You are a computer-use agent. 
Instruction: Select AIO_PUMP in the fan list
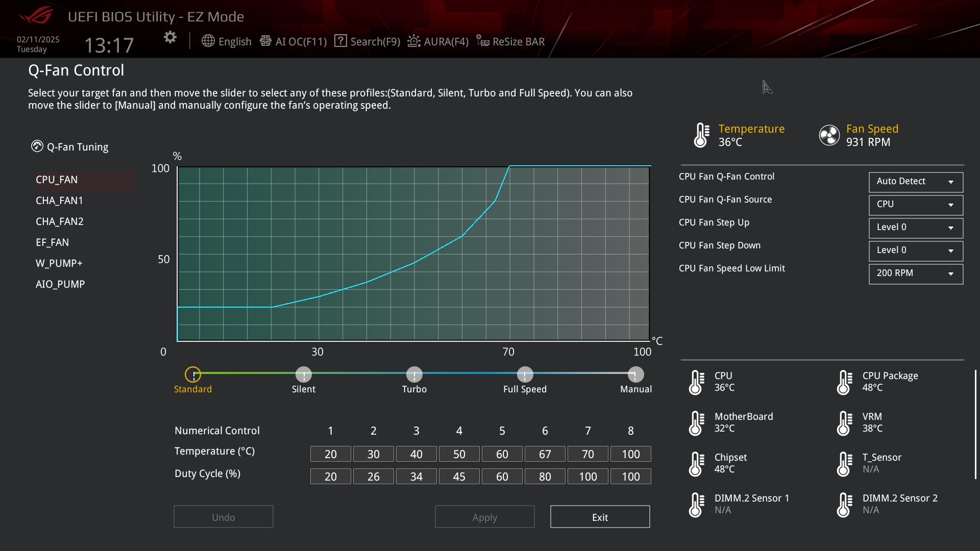click(60, 284)
